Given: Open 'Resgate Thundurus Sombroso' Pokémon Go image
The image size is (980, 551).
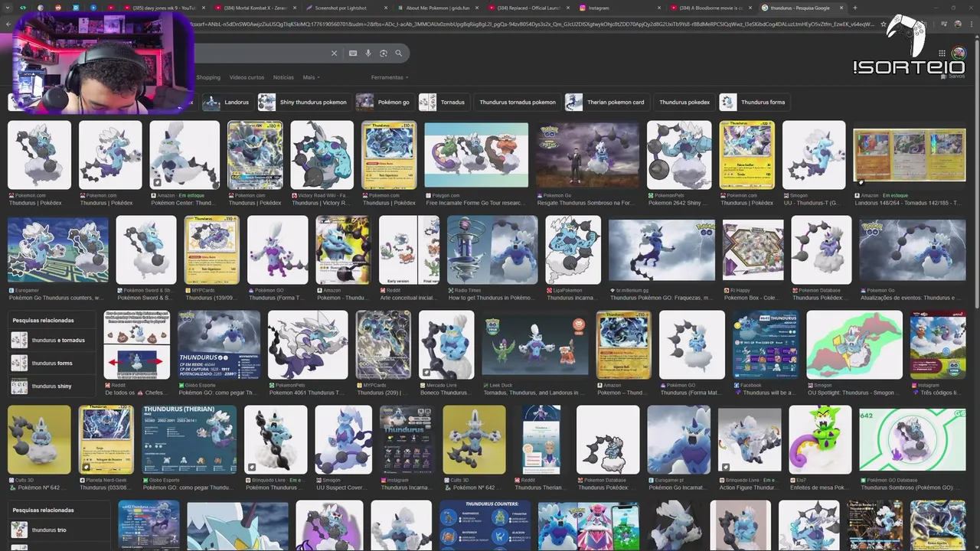Looking at the screenshot, I should point(587,155).
